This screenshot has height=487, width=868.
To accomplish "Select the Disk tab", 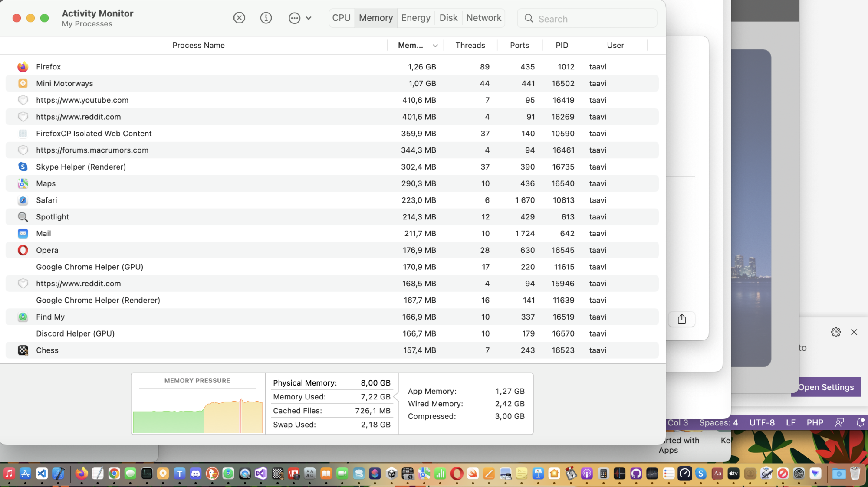I will tap(448, 18).
